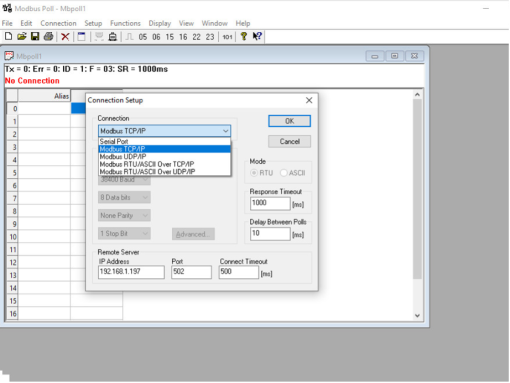
Task: Click row header 12 in Mbpoll1 grid
Action: 13,263
